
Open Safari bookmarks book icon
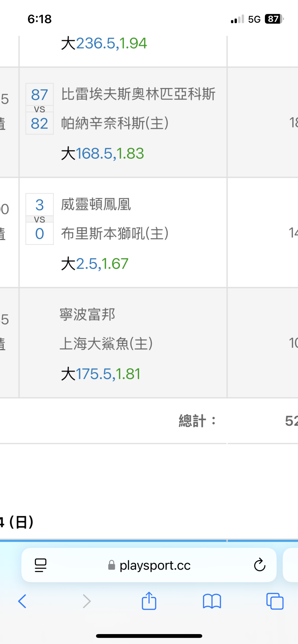(212, 601)
